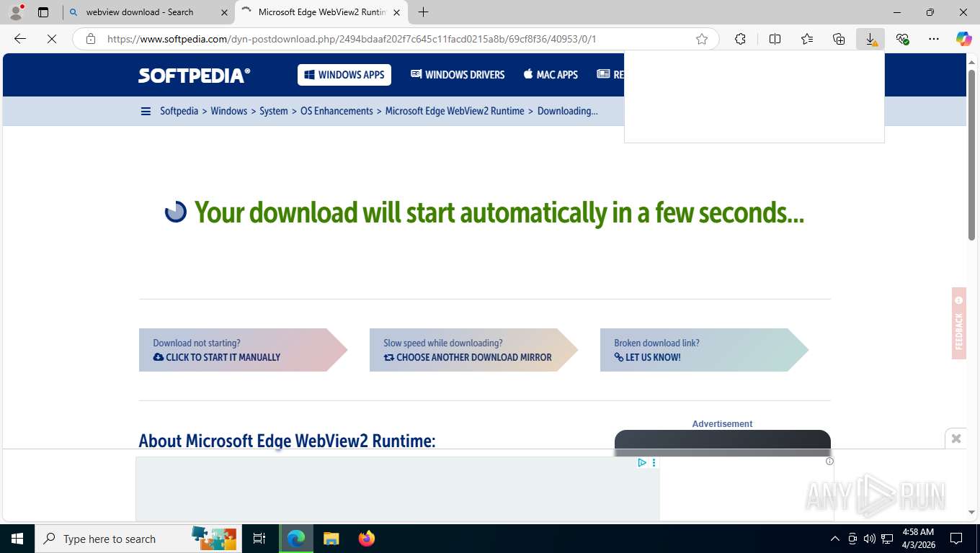Image resolution: width=980 pixels, height=553 pixels.
Task: Close the bottom ad banner X
Action: pos(956,438)
